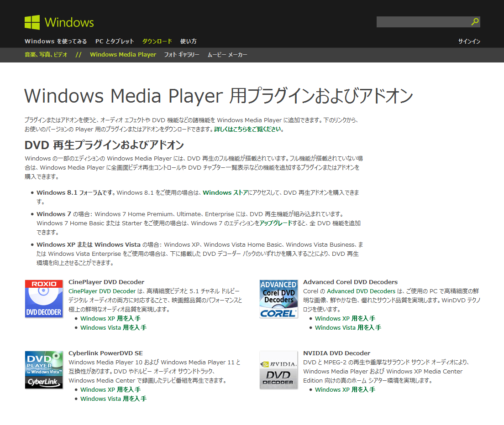
Task: Get Cyberlink PowerDVD SE for Windows Vista
Action: (x=114, y=399)
